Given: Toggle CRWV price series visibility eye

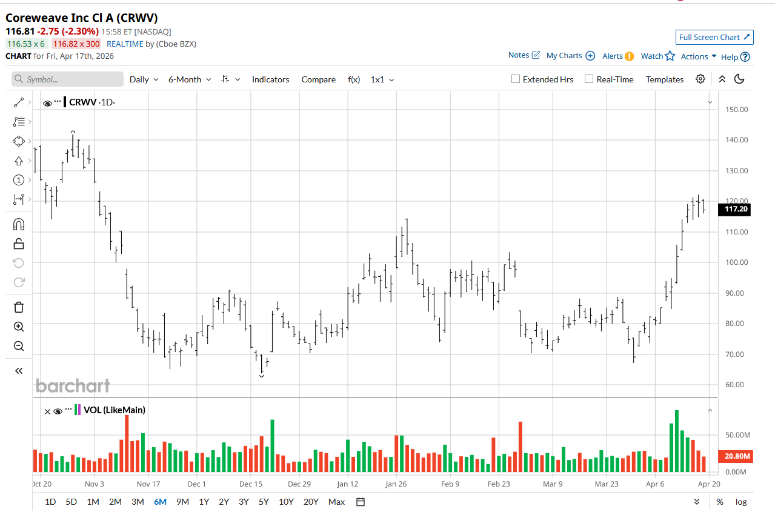Looking at the screenshot, I should [x=47, y=103].
